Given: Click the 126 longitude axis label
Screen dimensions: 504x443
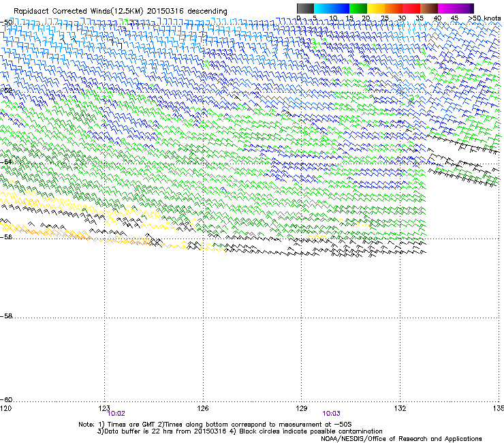Looking at the screenshot, I should 203,408.
